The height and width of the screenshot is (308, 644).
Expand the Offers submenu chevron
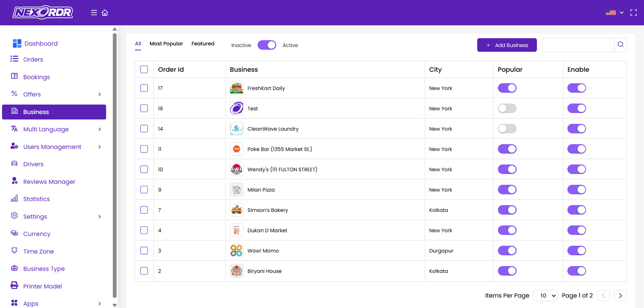point(99,94)
